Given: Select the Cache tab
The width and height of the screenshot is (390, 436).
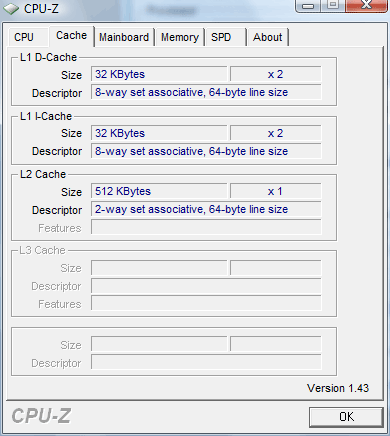Looking at the screenshot, I should coord(71,36).
